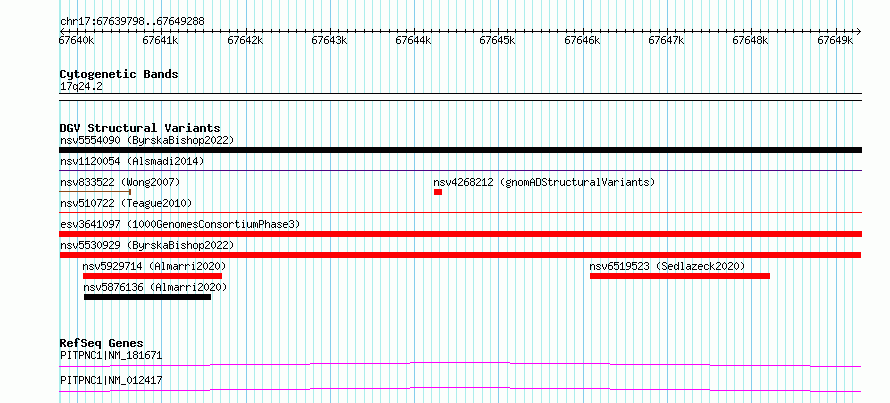Click the small red nsv4268212 block

438,192
